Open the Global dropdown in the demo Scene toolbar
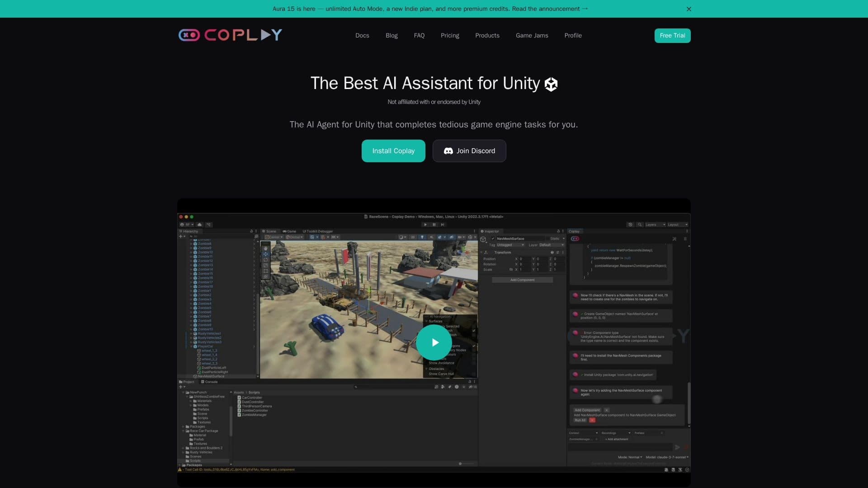Screen dimensions: 868x488 click(x=294, y=237)
